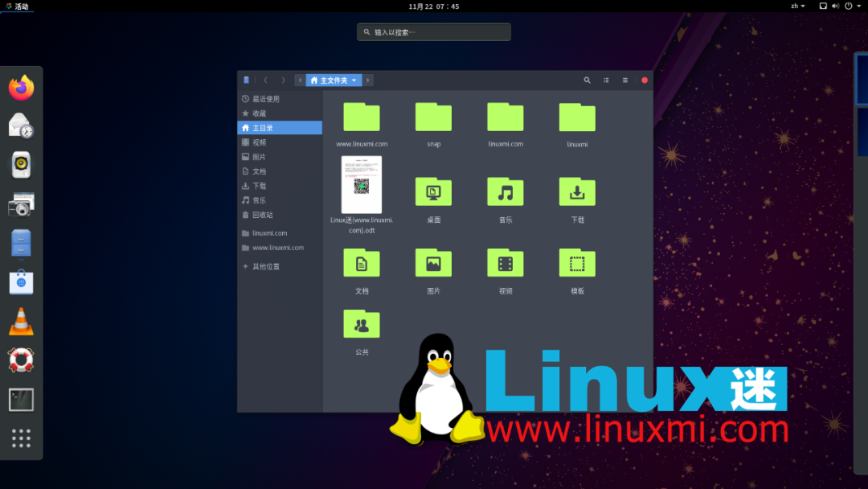The width and height of the screenshot is (868, 489).
Task: Click the volume icon in top bar
Action: [835, 6]
